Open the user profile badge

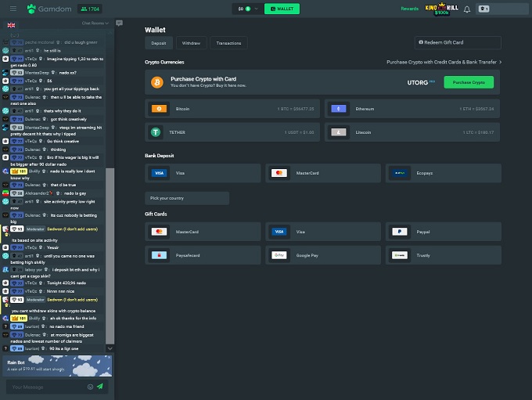[x=483, y=9]
